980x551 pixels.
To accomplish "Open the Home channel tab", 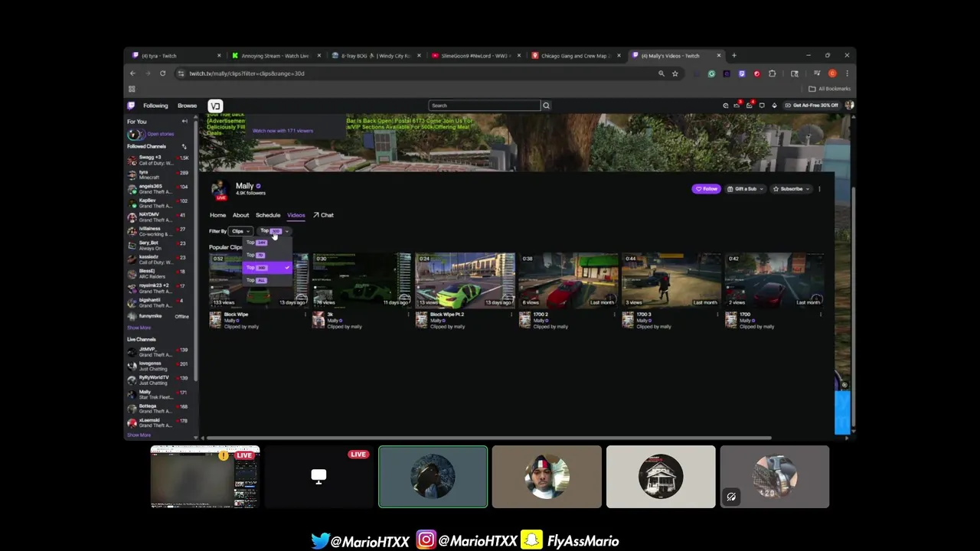I will click(x=217, y=215).
